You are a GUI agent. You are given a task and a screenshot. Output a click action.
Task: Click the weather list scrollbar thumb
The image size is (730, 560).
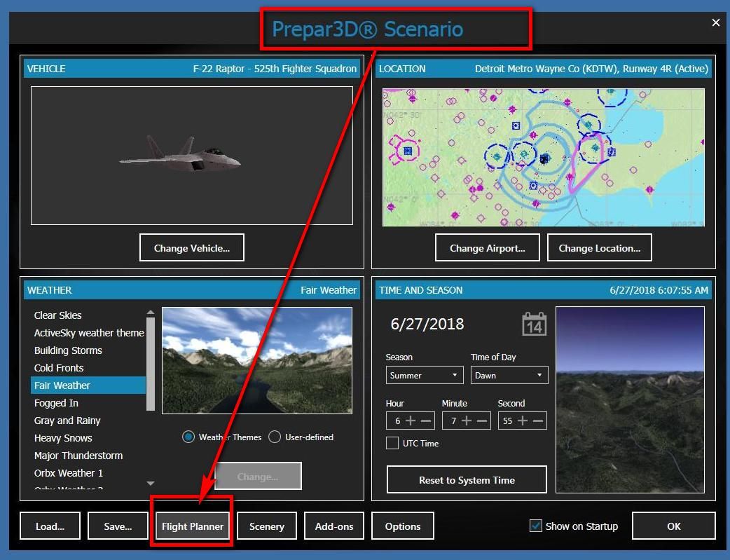pos(151,364)
